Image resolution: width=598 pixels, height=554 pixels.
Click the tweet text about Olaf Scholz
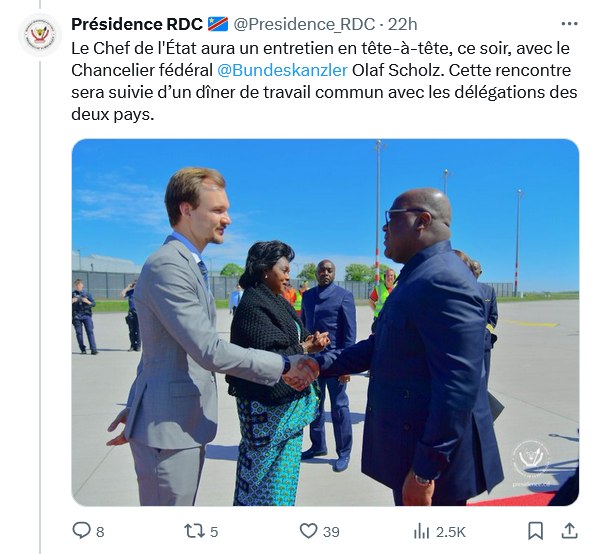pyautogui.click(x=324, y=81)
